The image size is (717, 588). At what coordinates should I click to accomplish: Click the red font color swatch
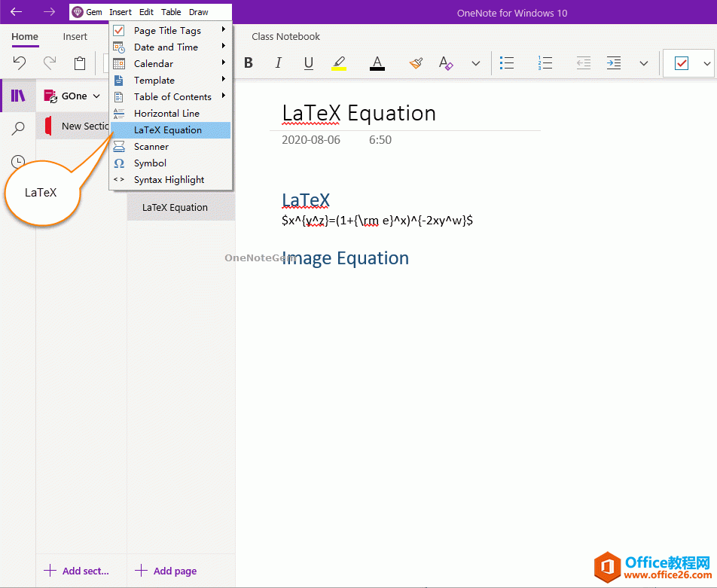[377, 63]
